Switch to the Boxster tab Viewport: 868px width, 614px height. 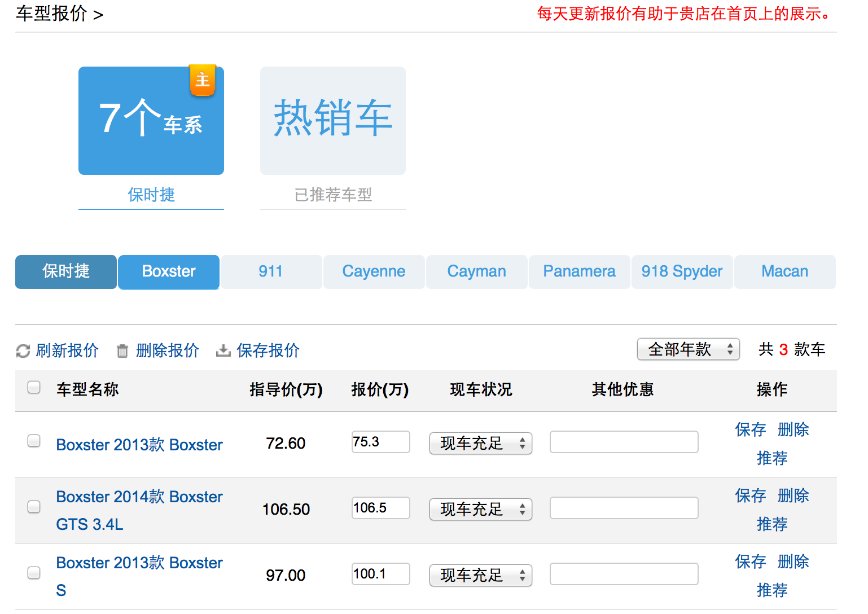point(169,272)
